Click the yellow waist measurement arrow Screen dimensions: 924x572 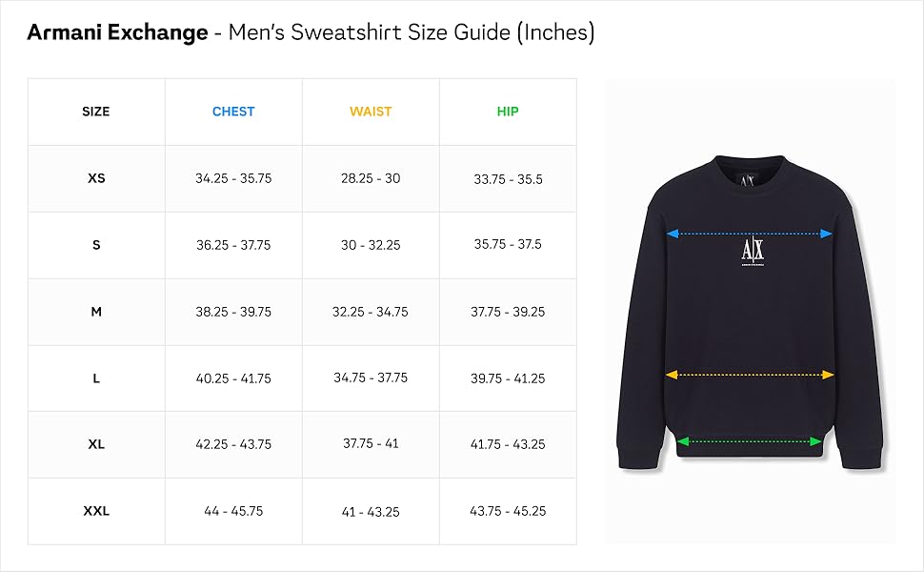coord(750,375)
